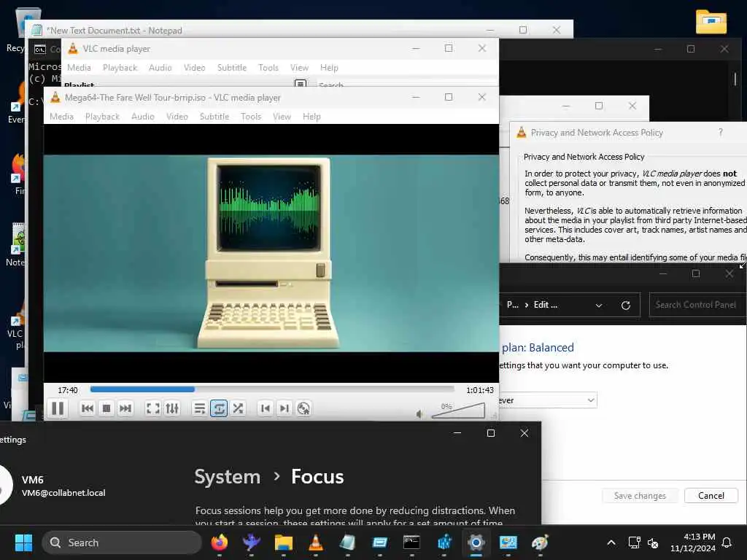Click the elapsed time 17:40 label
Viewport: 747px width, 560px height.
(x=67, y=390)
